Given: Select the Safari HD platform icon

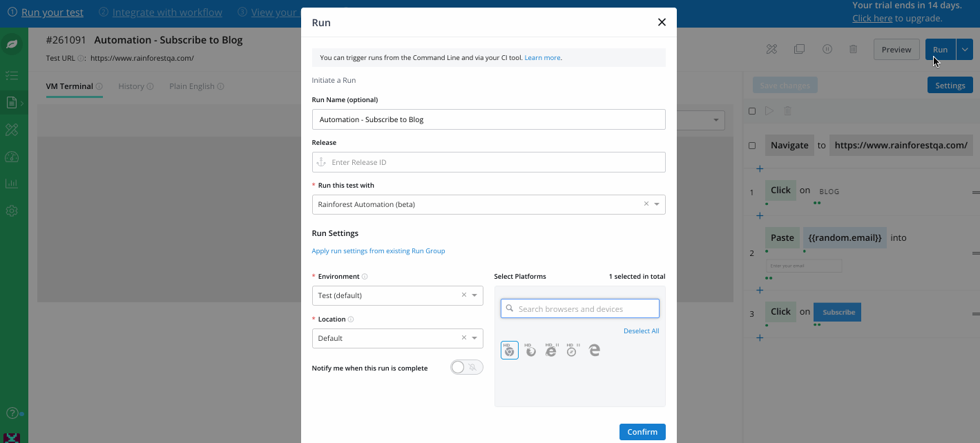Looking at the screenshot, I should tap(572, 351).
